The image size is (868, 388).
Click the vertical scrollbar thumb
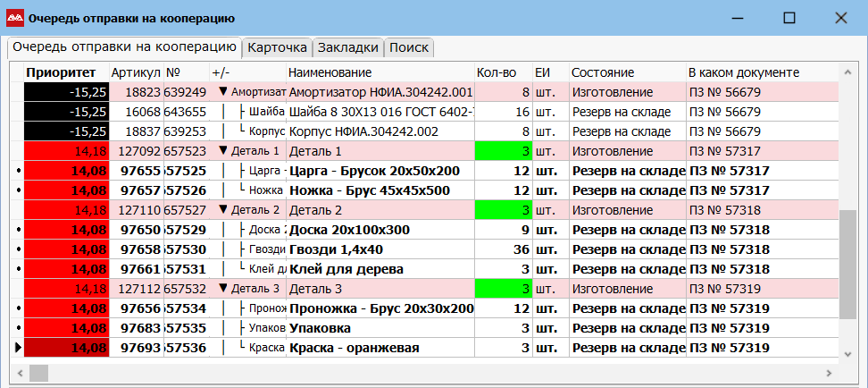(x=847, y=265)
